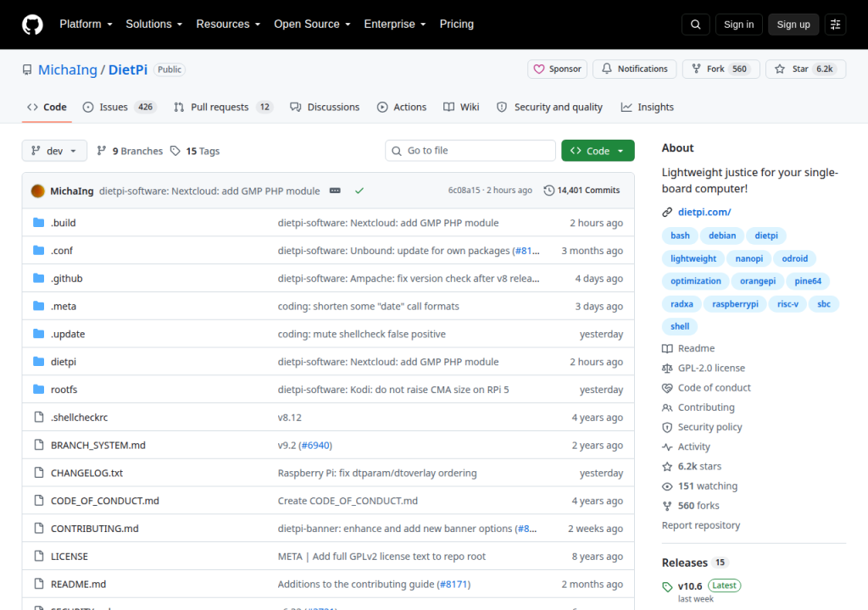The image size is (868, 610).
Task: Expand the Platform menu
Action: click(x=86, y=25)
